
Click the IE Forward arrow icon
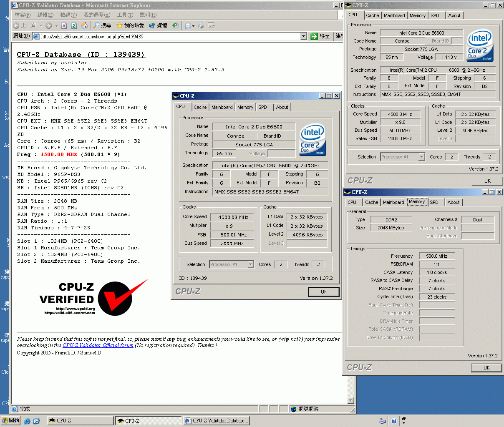(x=49, y=25)
